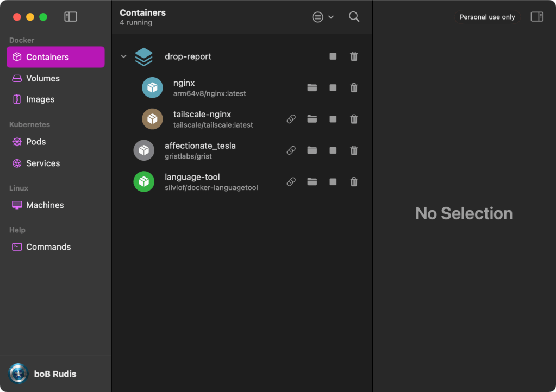This screenshot has width=556, height=392.
Task: Open link for affectionate_tesla container
Action: pyautogui.click(x=291, y=151)
